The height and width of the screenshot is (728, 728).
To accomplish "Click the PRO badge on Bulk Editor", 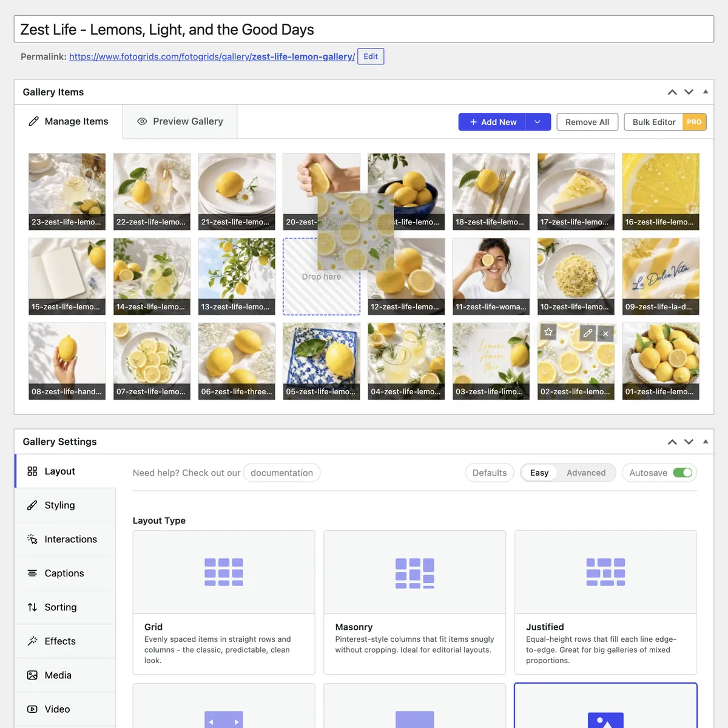I will tap(694, 122).
